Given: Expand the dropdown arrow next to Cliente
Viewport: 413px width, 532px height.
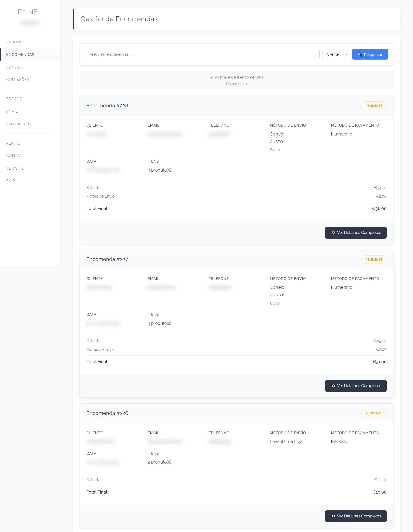Looking at the screenshot, I should click(x=347, y=54).
